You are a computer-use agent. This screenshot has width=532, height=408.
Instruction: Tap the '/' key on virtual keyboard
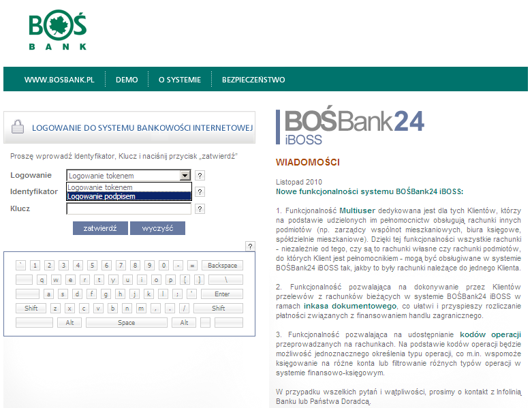(184, 308)
